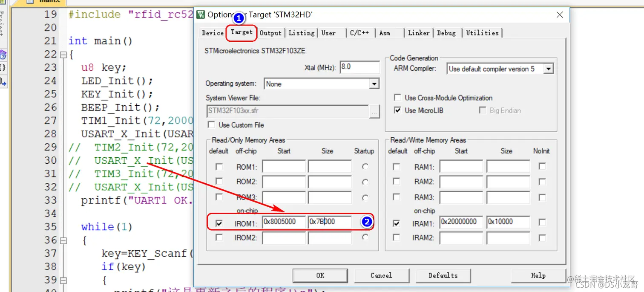644x292 pixels.
Task: Click the IRAM2 Size field
Action: (x=508, y=238)
